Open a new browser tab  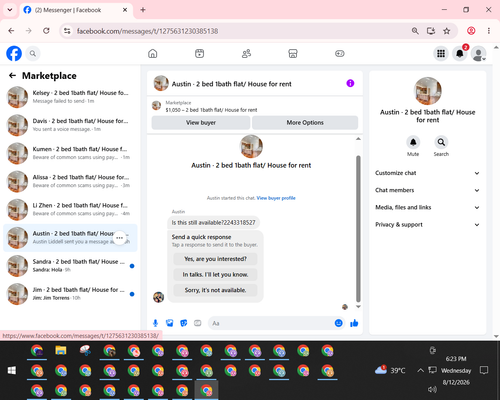[x=143, y=10]
